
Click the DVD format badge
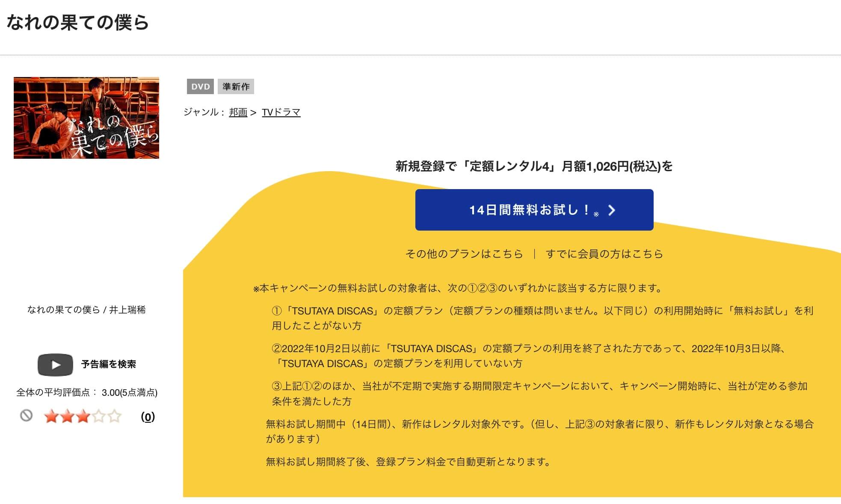pyautogui.click(x=201, y=87)
